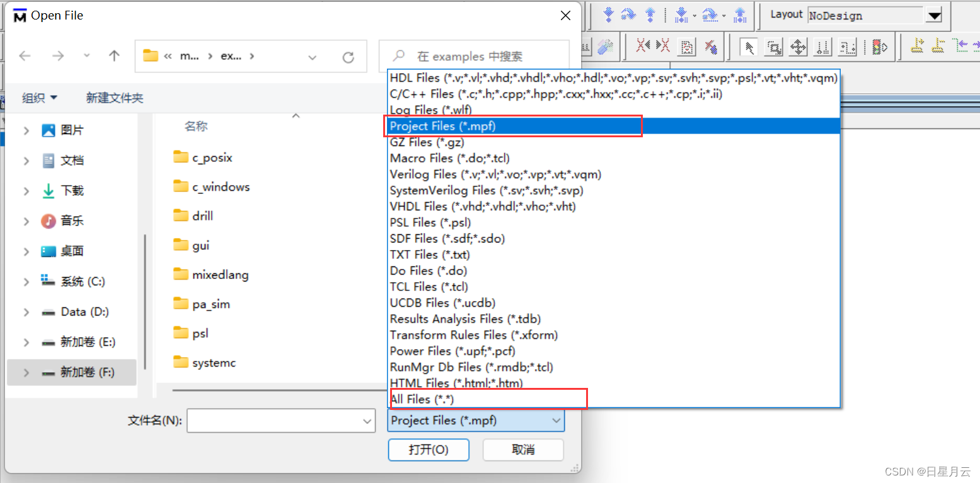The image size is (980, 483).
Task: Expand the address bar path history chevron
Action: click(312, 57)
